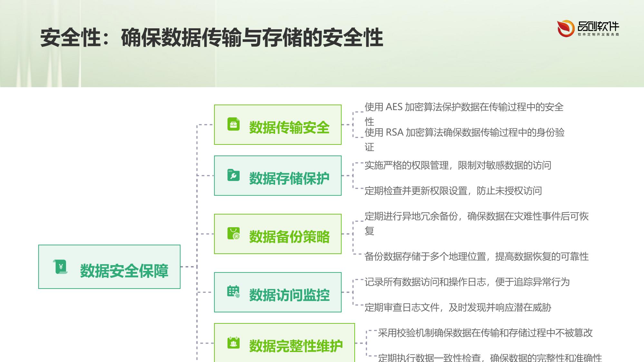Click the shopping bag icon beside 数据备份策略
Viewport: 644px width, 362px height.
click(x=234, y=234)
